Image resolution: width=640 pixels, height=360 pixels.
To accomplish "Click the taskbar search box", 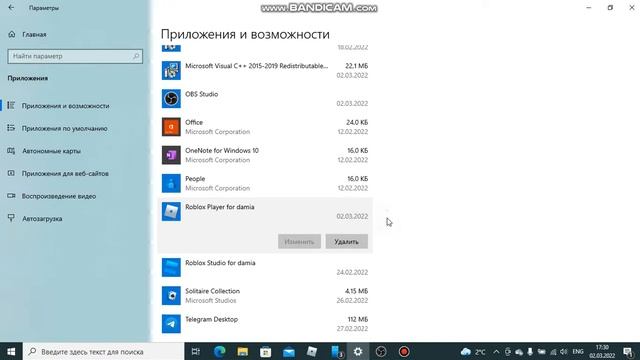I will [x=103, y=351].
